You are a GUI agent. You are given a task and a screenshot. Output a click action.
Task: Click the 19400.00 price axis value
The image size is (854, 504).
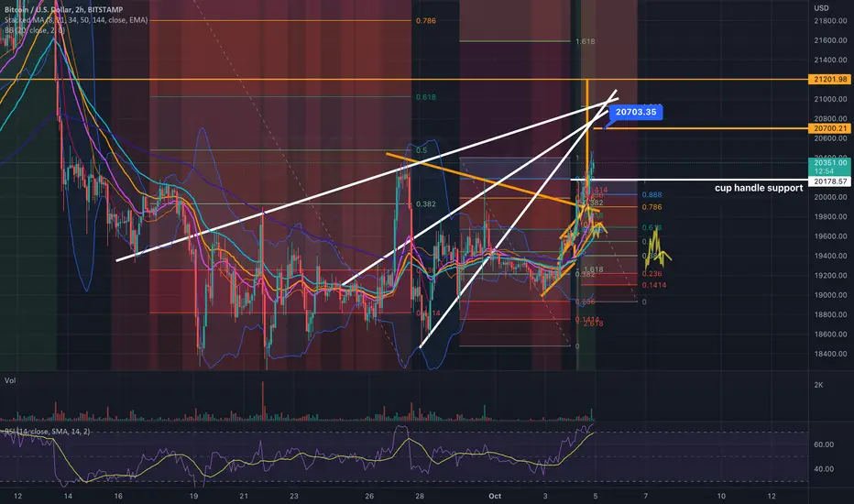[830, 256]
